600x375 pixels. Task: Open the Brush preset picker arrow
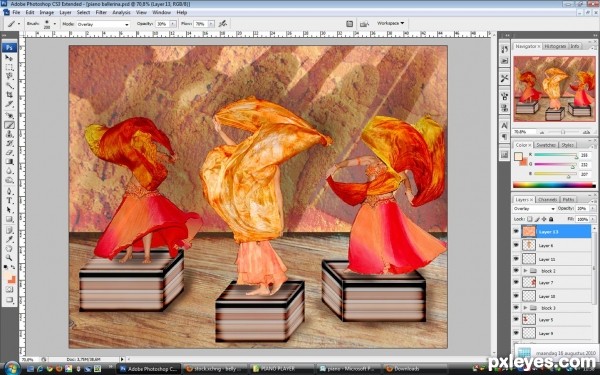[x=54, y=24]
